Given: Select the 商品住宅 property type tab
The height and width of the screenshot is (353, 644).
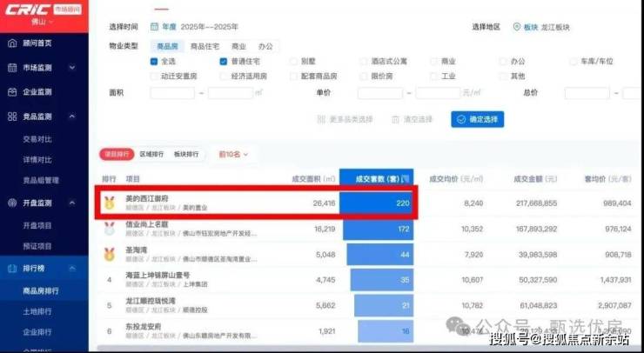Looking at the screenshot, I should click(205, 45).
